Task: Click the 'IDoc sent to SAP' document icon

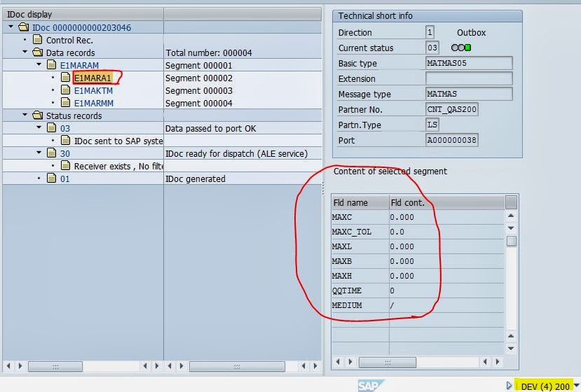Action: (66, 140)
